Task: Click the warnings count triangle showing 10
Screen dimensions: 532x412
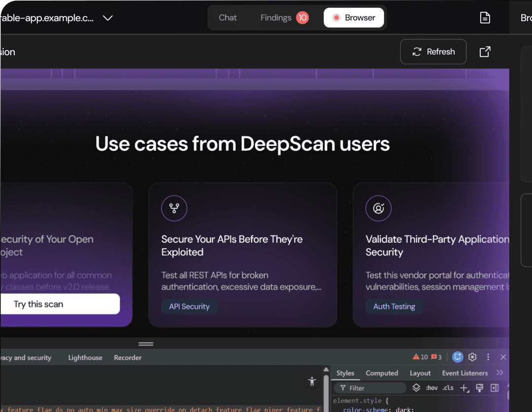Action: [x=420, y=357]
